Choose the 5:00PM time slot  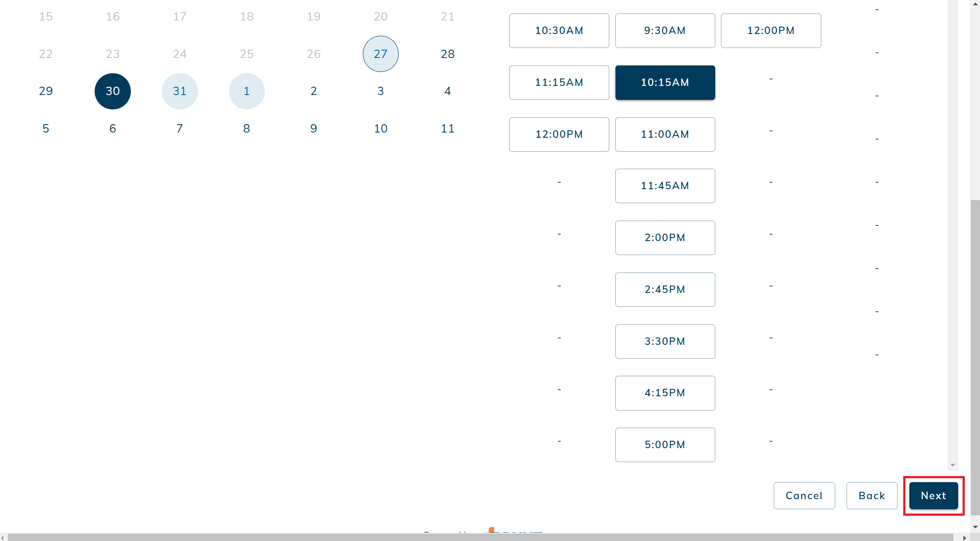(x=665, y=445)
